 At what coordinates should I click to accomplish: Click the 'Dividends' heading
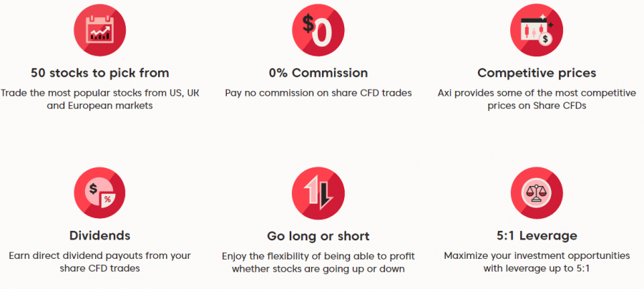(x=99, y=235)
